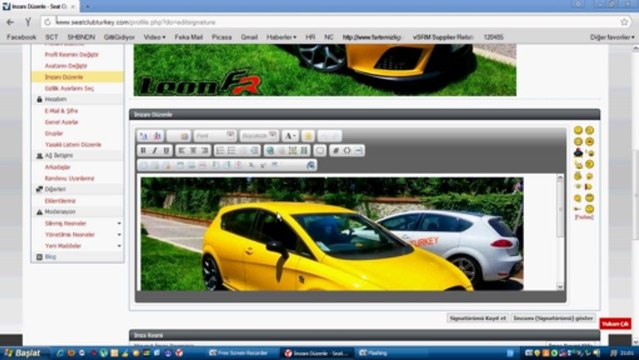Open the Picasa bookmark
Viewport: 639px width, 360px height.
(222, 37)
